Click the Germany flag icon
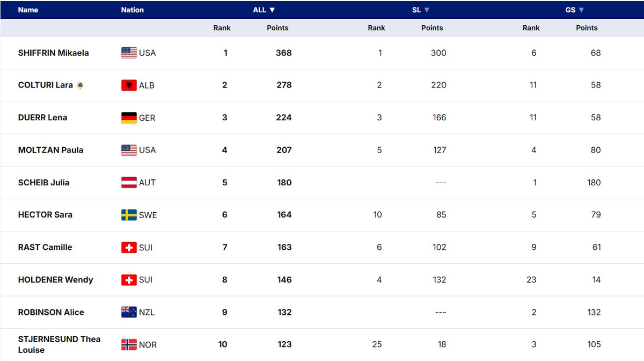The height and width of the screenshot is (361, 644). (x=129, y=118)
